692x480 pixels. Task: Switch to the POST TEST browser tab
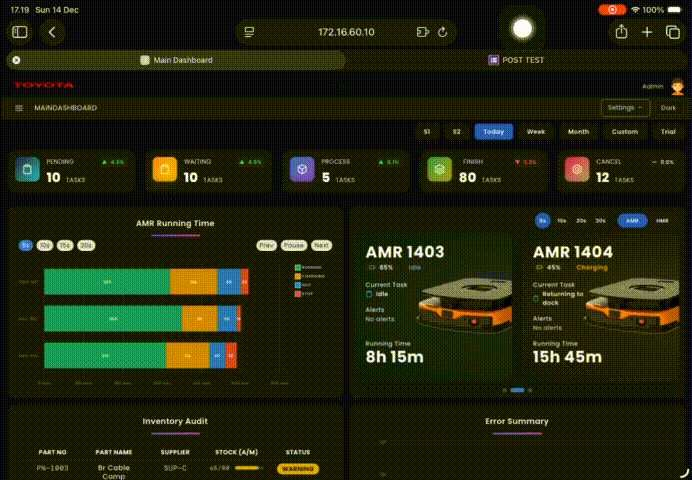pos(517,60)
